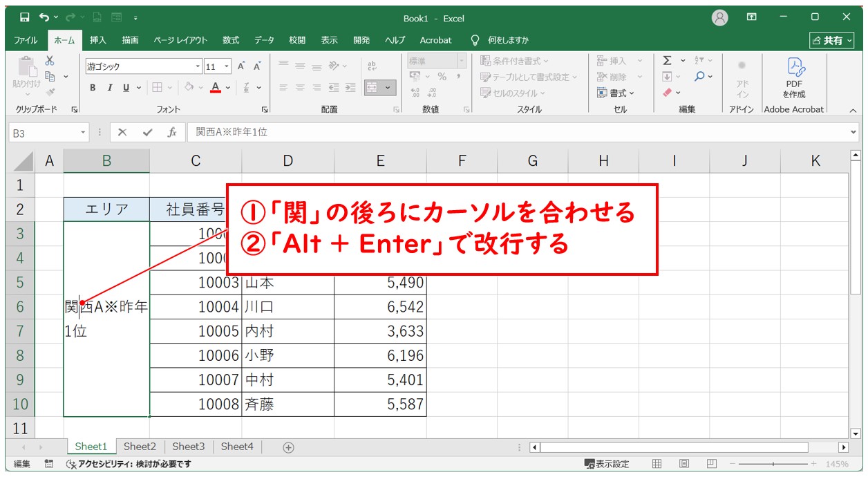Increase font size with large A icon

pos(241,66)
